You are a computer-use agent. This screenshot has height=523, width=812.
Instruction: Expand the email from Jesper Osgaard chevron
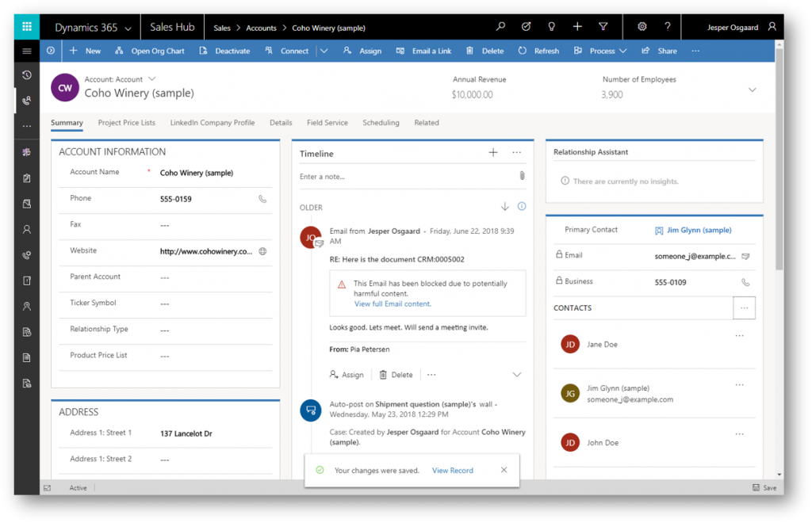[516, 375]
